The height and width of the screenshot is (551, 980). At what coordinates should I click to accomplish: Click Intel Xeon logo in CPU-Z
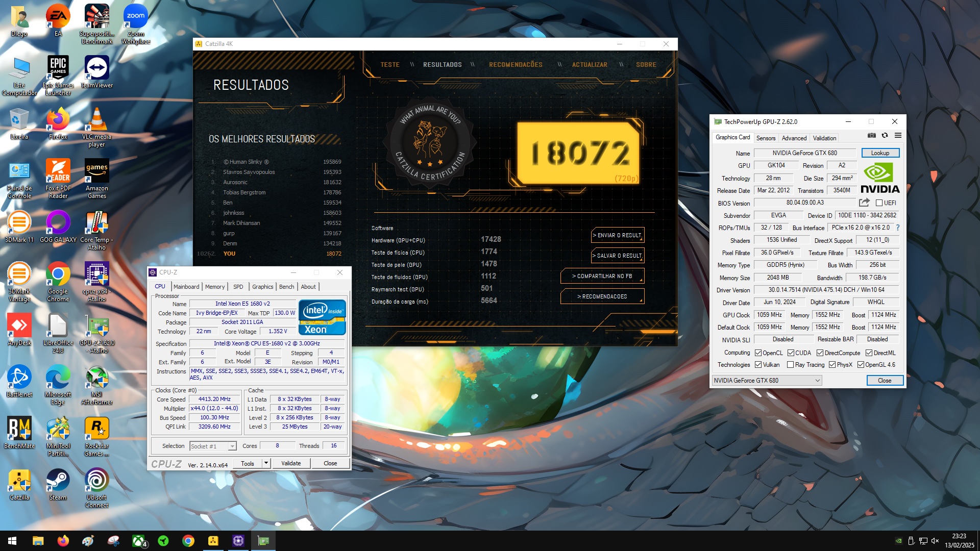click(x=323, y=317)
